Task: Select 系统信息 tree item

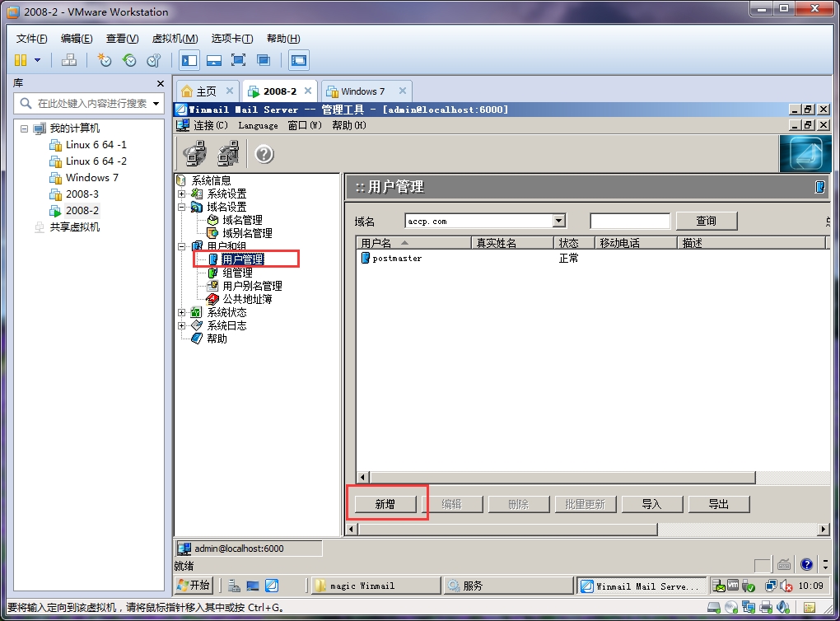Action: (211, 180)
